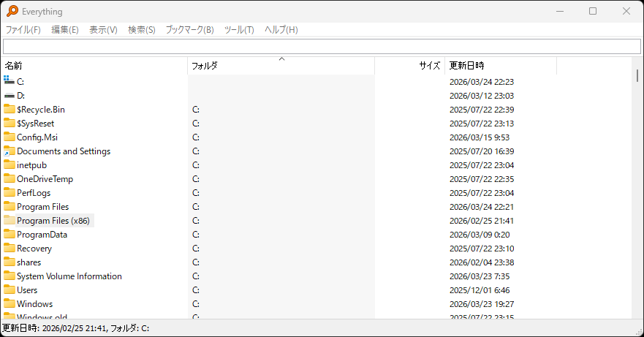Select the Windows name

[x=34, y=304]
